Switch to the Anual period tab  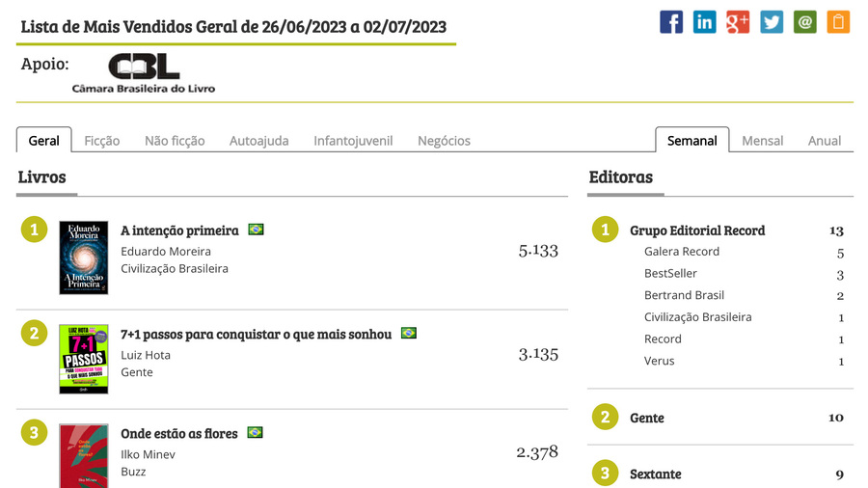tap(825, 141)
